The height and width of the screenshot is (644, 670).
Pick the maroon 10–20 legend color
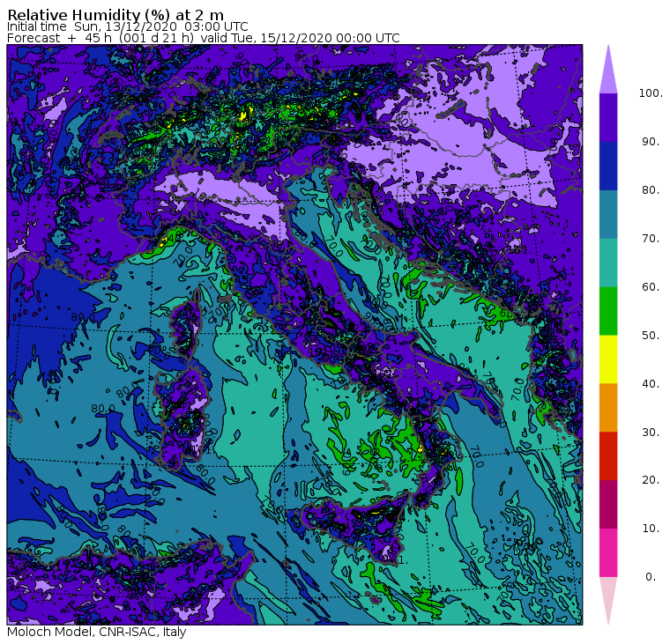coord(608,504)
